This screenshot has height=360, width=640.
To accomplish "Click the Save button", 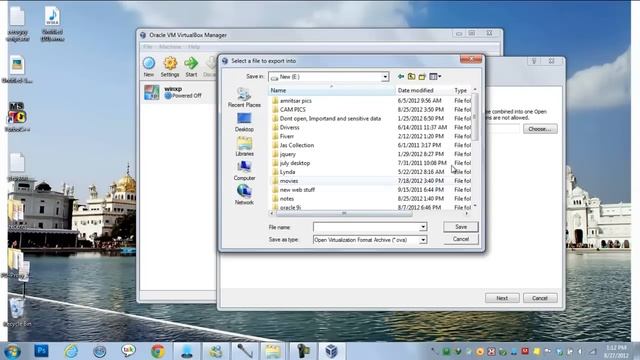I will (x=461, y=227).
